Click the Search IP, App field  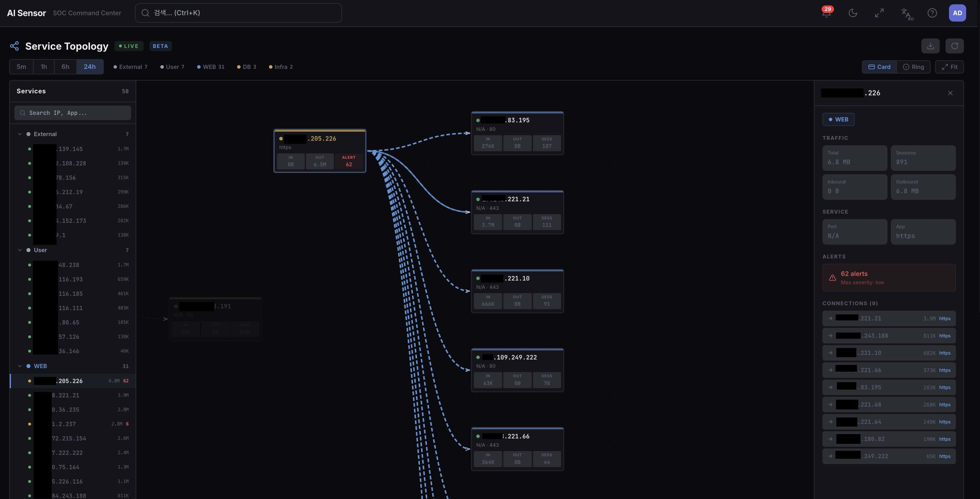[x=73, y=113]
